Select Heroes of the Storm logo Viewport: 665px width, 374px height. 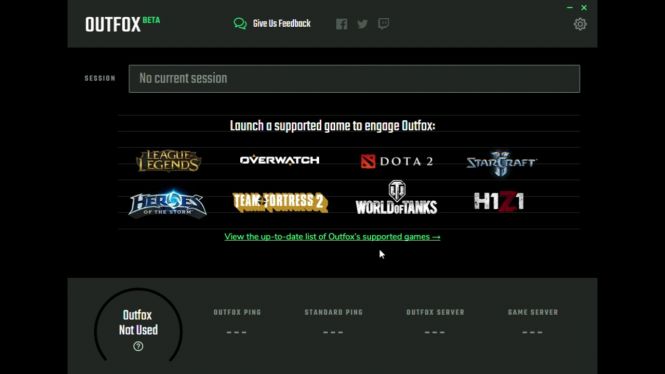pyautogui.click(x=168, y=204)
